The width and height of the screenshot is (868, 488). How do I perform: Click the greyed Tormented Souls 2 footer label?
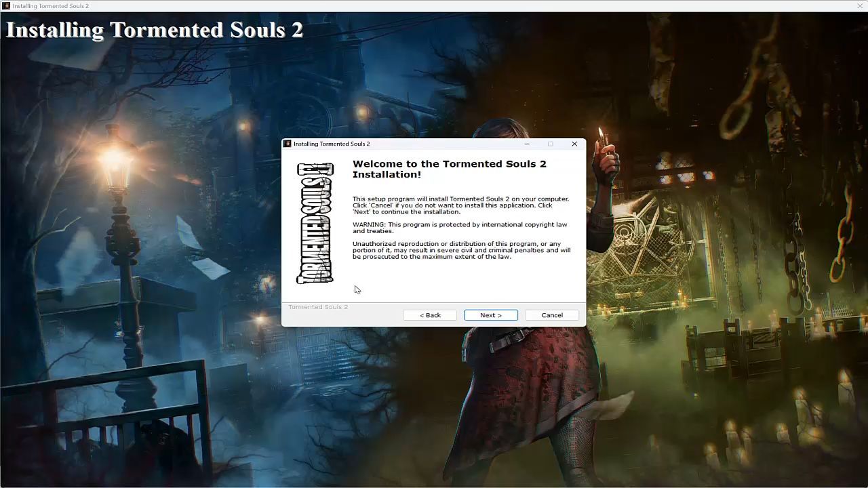point(318,307)
